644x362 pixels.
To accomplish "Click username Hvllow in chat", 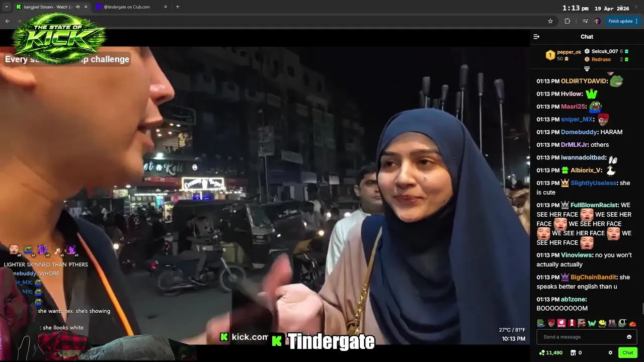I will coord(571,94).
